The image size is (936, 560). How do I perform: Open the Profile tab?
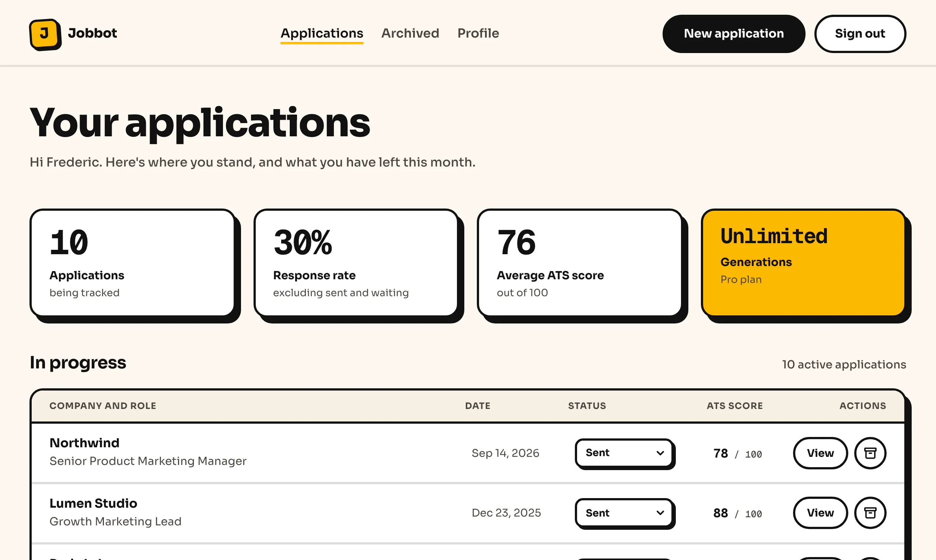tap(478, 33)
